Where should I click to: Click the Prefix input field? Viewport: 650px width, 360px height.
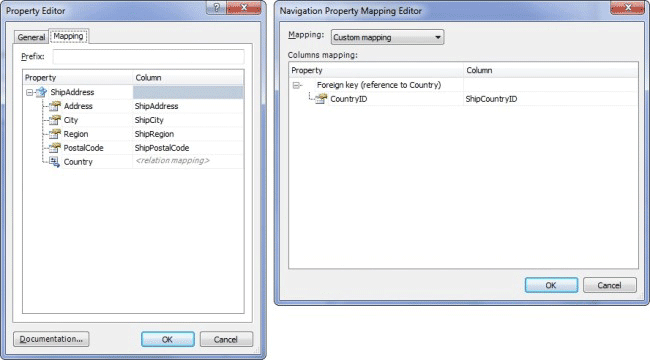tap(148, 57)
